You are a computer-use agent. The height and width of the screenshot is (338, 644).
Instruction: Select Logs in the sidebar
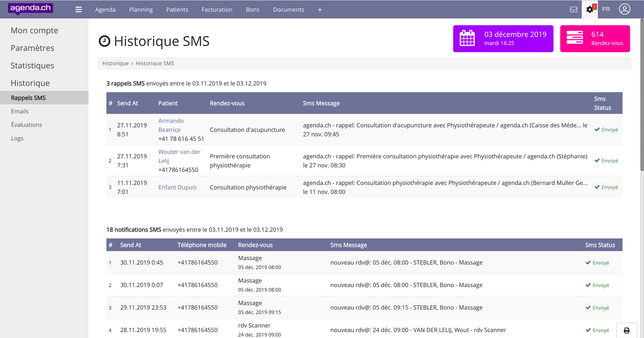(17, 138)
